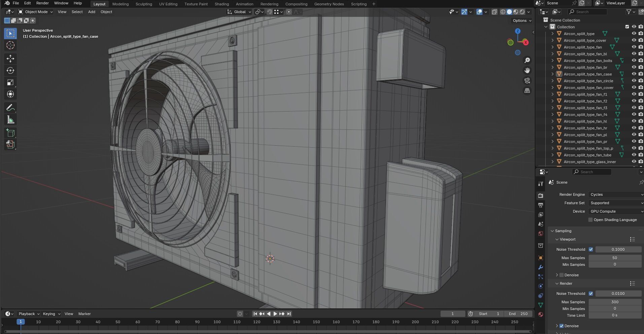Open the Keying popover

52,314
